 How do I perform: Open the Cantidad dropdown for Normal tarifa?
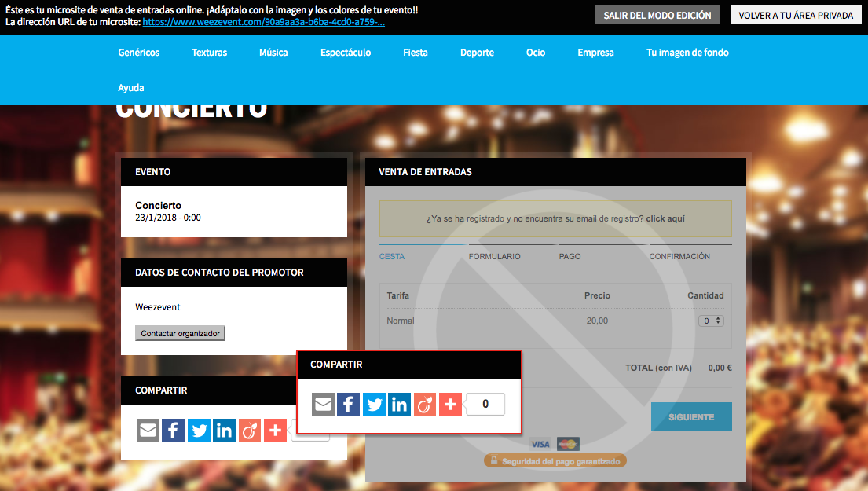[x=712, y=321]
